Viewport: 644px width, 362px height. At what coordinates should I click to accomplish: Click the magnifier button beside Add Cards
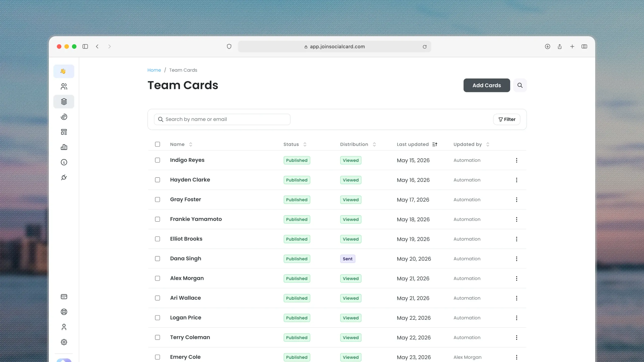click(520, 85)
